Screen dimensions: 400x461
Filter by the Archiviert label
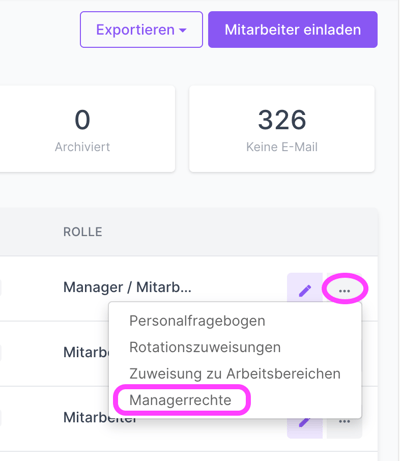point(82,147)
